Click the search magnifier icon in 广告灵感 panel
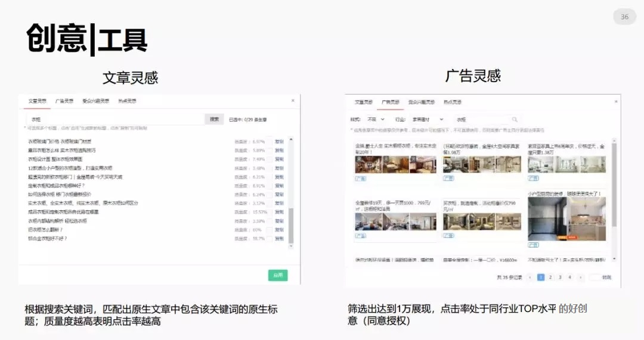The height and width of the screenshot is (340, 644). point(514,120)
